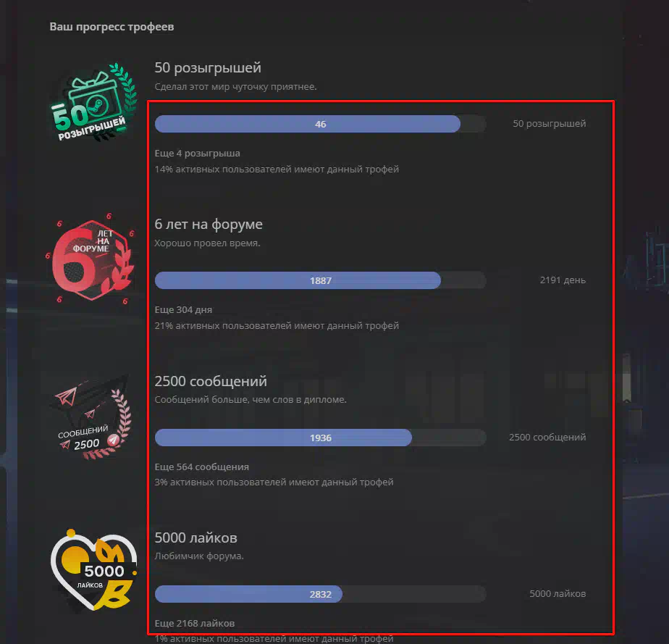Open the 50 розыгрышей trophy title
Screen dimensions: 669x644
click(208, 67)
